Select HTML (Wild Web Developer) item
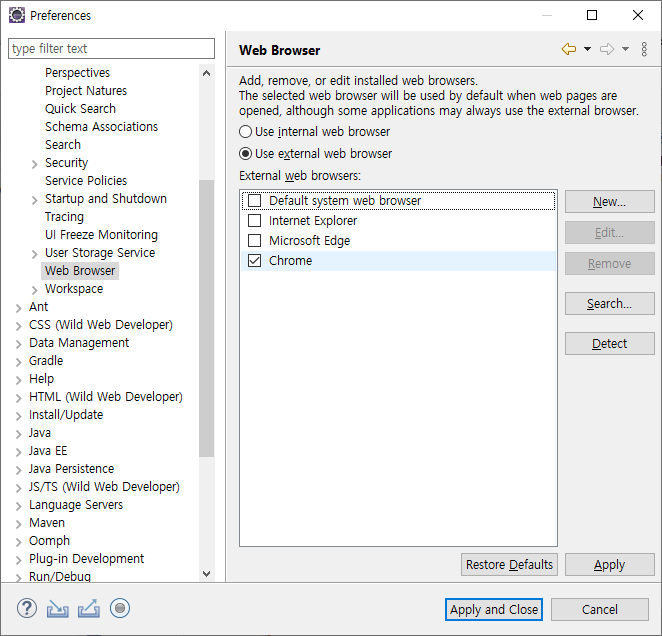Image resolution: width=662 pixels, height=636 pixels. tap(106, 397)
